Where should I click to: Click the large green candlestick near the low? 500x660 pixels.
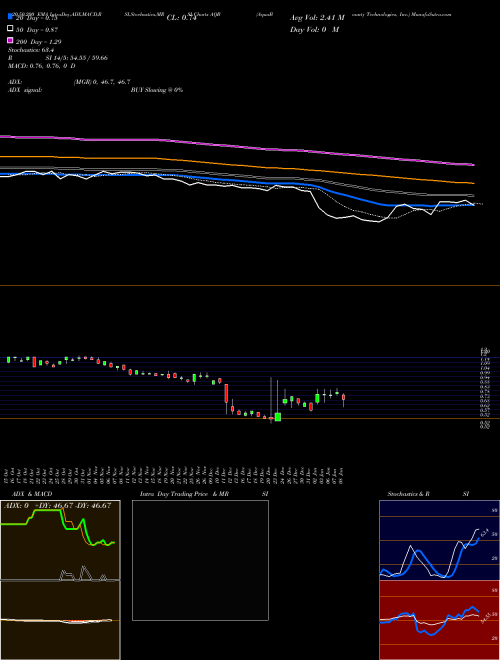point(278,417)
